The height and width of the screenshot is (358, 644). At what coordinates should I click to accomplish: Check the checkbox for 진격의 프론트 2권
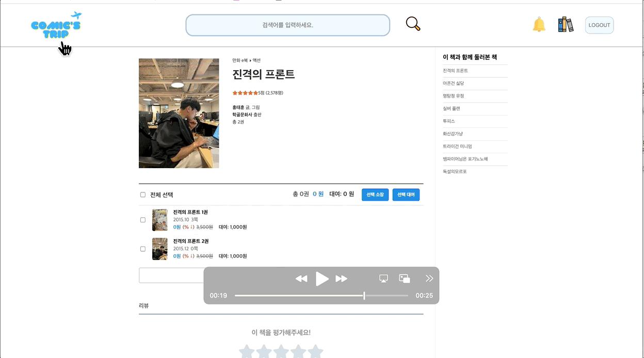(142, 249)
